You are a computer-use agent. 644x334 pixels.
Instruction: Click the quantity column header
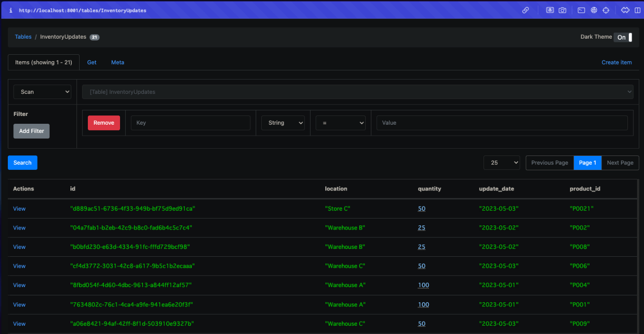click(x=429, y=189)
